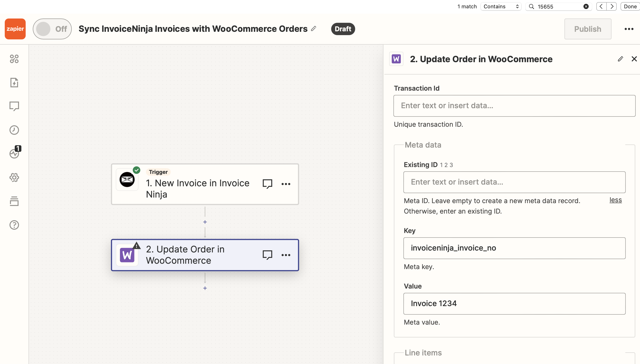The image size is (640, 364).
Task: Open the settings gear in the sidebar
Action: click(x=14, y=177)
